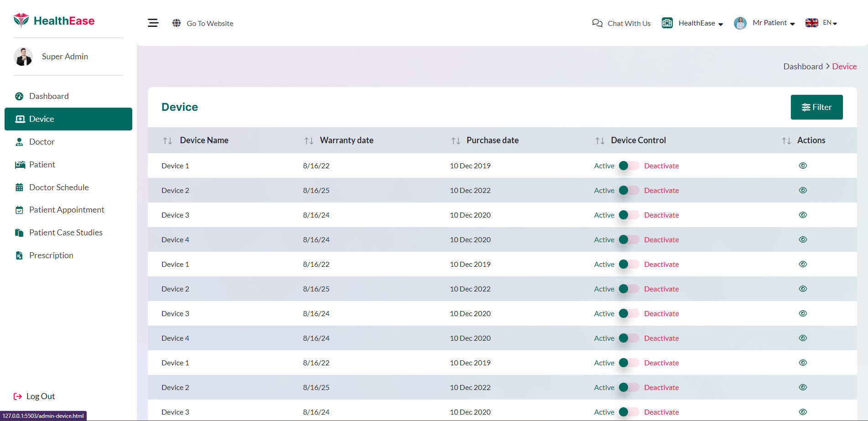This screenshot has height=421, width=868.
Task: Select Device in the sidebar menu
Action: point(68,119)
